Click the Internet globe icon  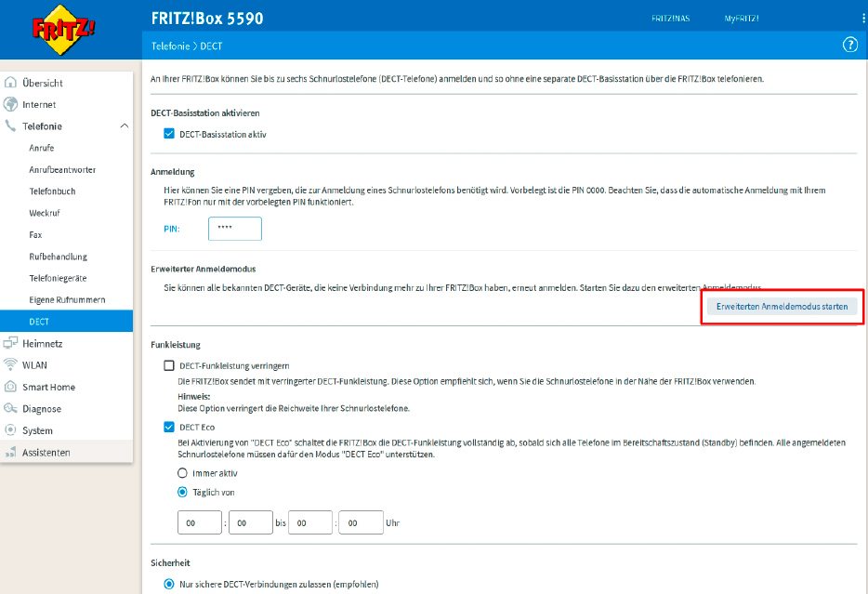click(x=10, y=104)
